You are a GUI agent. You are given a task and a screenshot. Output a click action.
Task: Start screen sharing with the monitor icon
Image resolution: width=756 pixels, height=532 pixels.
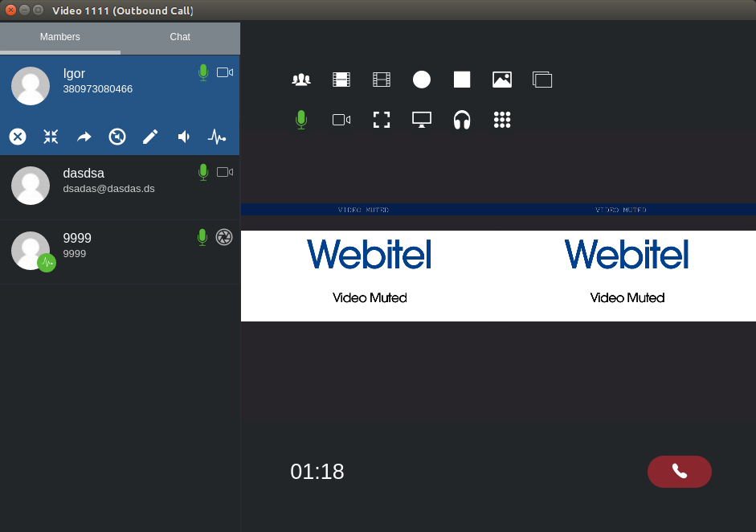422,120
